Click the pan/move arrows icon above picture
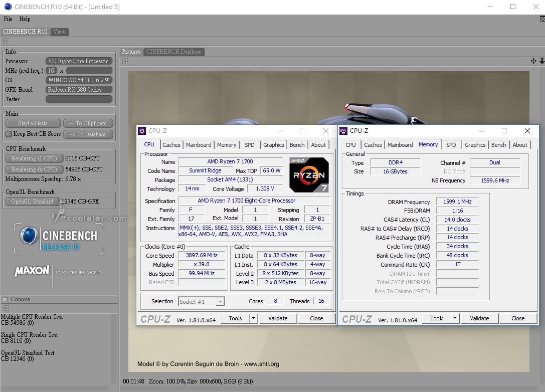Image resolution: width=545 pixels, height=392 pixels. tap(533, 61)
